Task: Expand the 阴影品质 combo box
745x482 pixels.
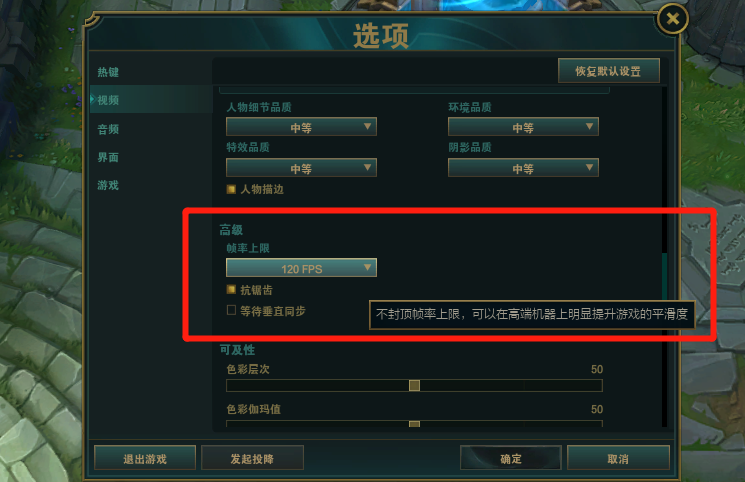Action: click(523, 168)
